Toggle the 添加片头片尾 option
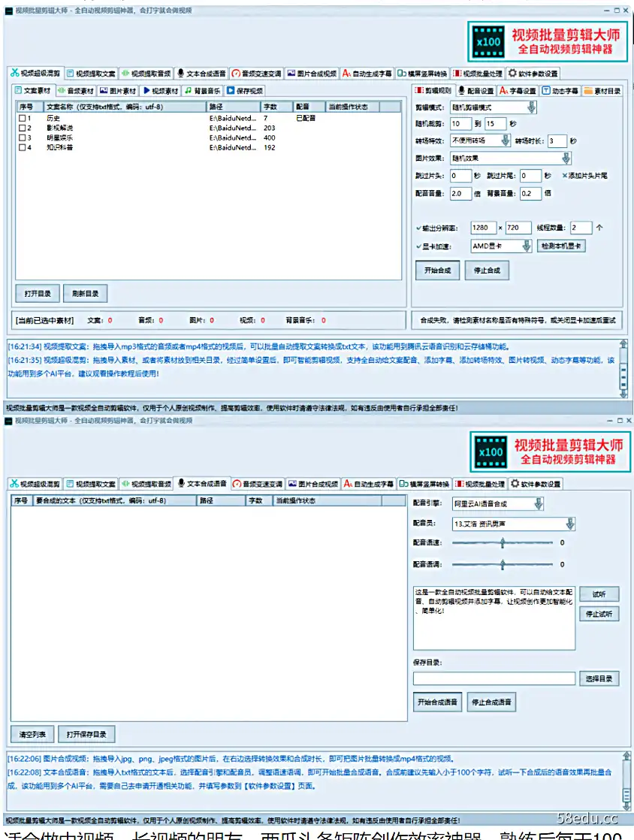The width and height of the screenshot is (634, 840). [565, 176]
